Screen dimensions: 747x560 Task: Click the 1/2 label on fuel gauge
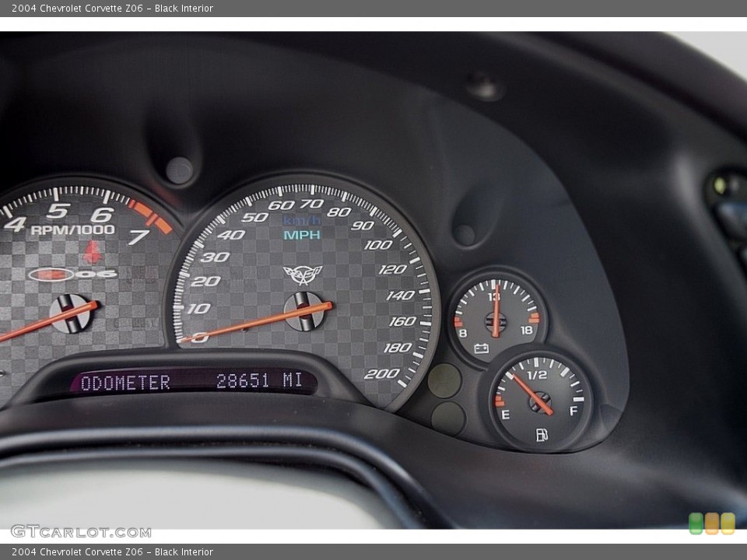click(537, 375)
